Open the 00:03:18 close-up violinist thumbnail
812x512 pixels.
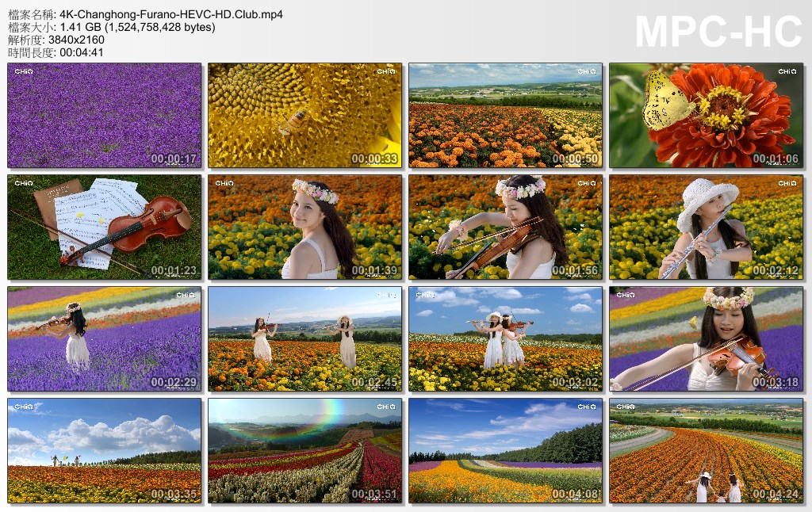(x=707, y=339)
